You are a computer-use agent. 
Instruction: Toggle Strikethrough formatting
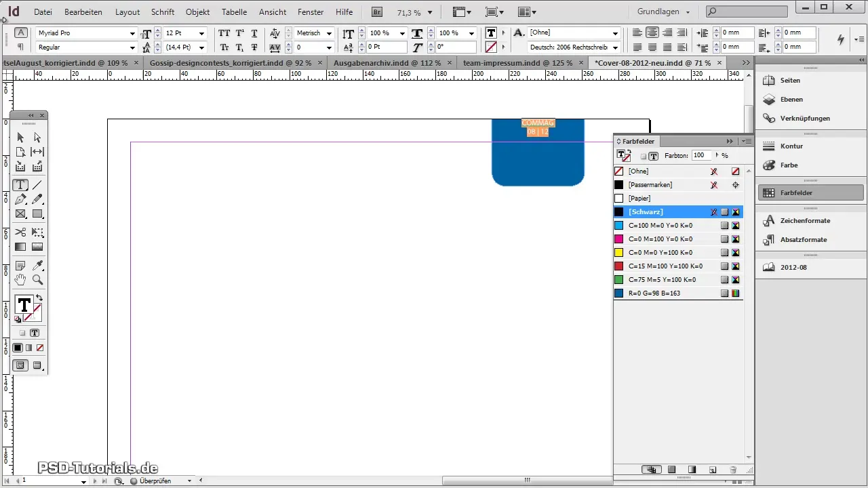254,47
